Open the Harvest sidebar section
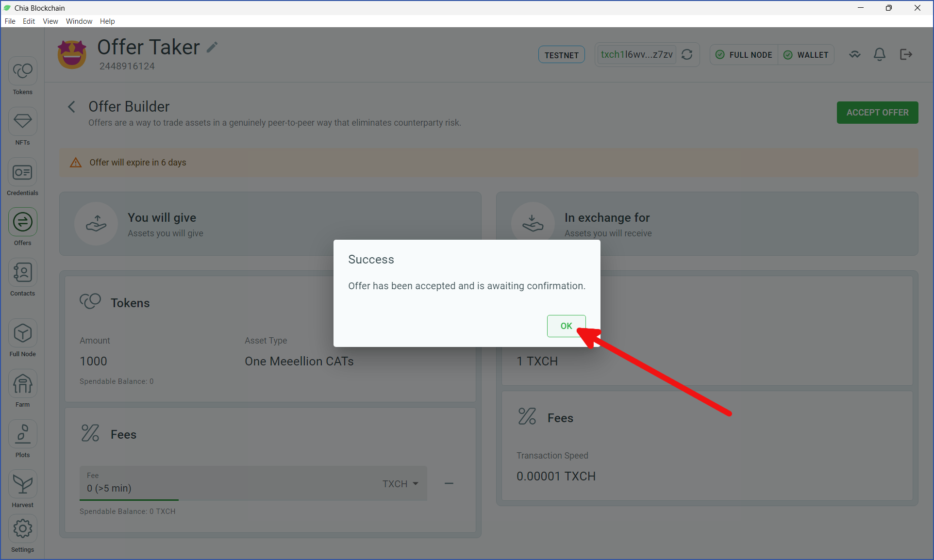 (x=22, y=490)
